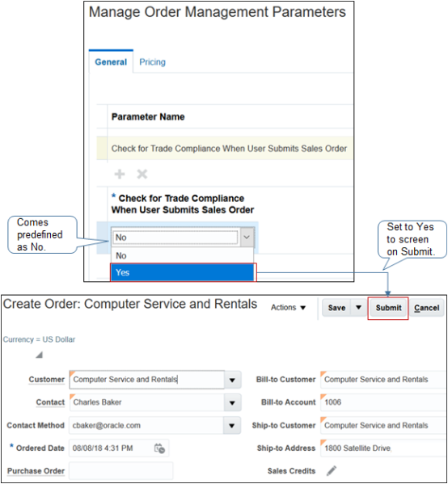The image size is (448, 484).
Task: Click into the Customer input field
Action: click(x=147, y=379)
